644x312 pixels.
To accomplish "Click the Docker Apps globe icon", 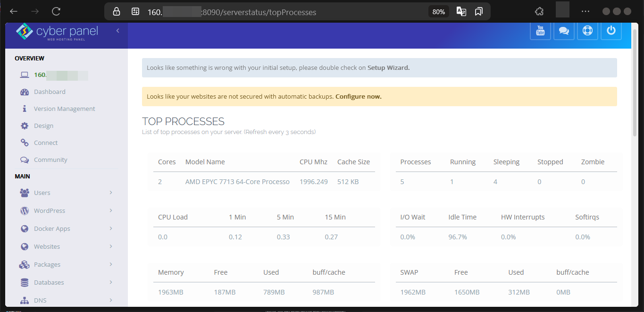I will (25, 229).
